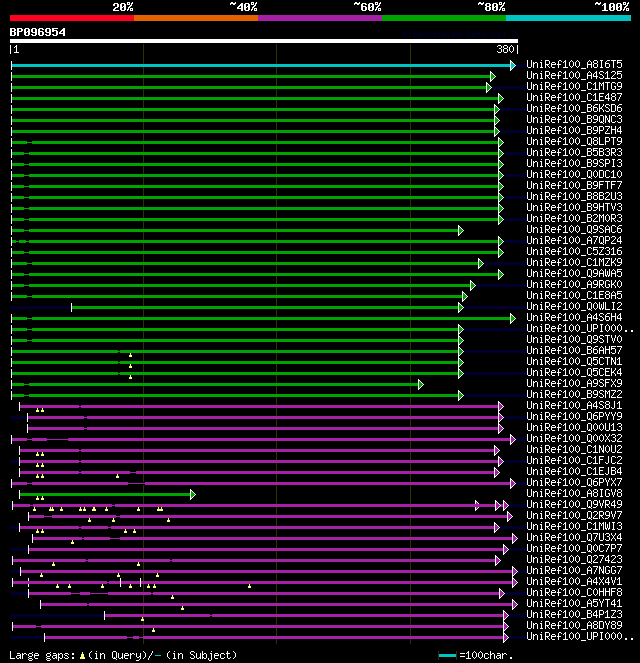640x663 pixels.
Task: Click the UniRef100_A7NGG7 label
Action: pyautogui.click(x=574, y=570)
